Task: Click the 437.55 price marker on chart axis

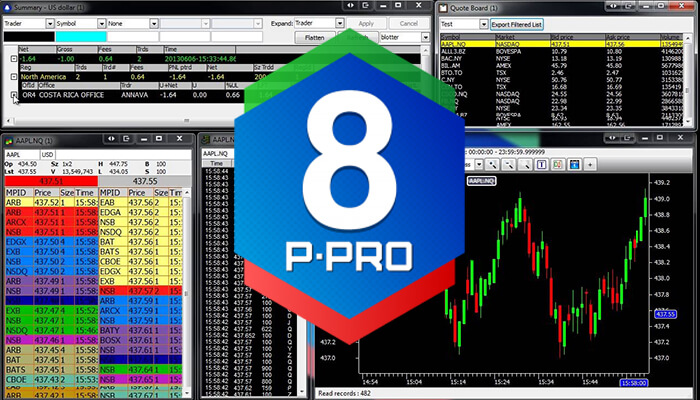Action: coord(666,314)
